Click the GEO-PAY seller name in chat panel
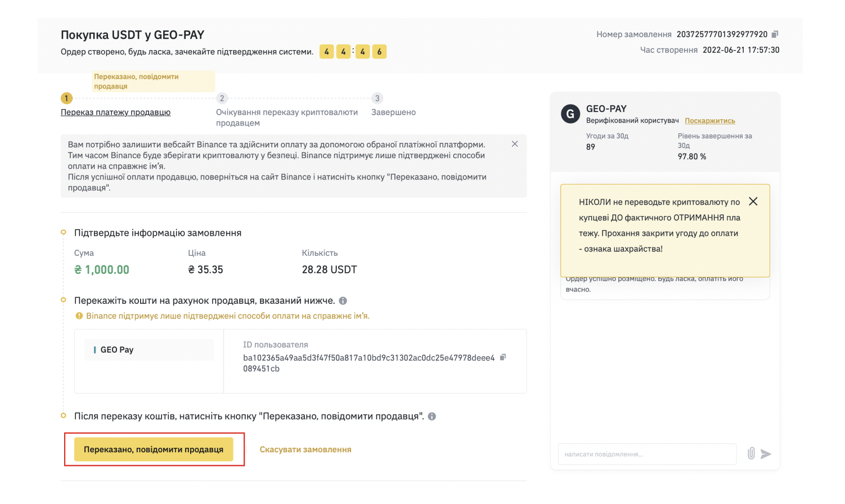845x504 pixels. tap(606, 109)
